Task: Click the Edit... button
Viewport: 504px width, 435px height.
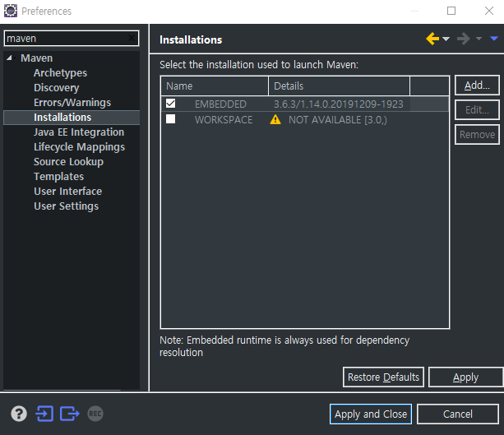Action: pyautogui.click(x=477, y=110)
